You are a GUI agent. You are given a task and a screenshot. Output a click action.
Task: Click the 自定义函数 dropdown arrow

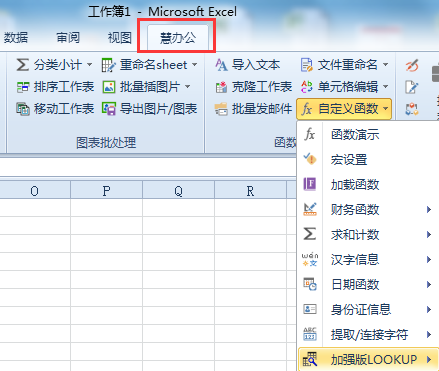pyautogui.click(x=385, y=109)
